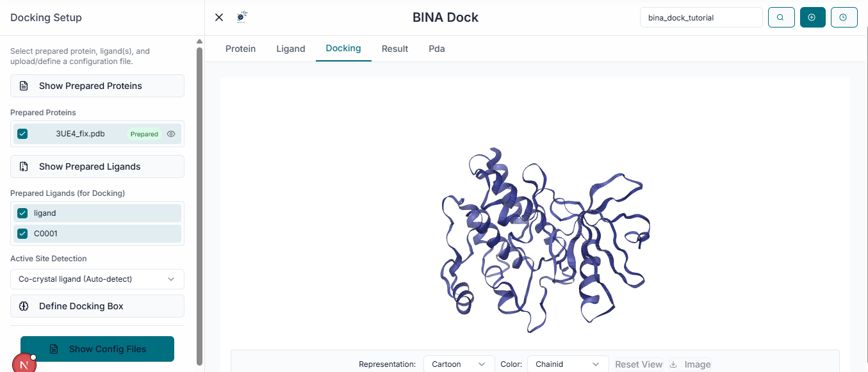Disable the C0001 ligand checkbox
868x372 pixels.
coord(22,233)
